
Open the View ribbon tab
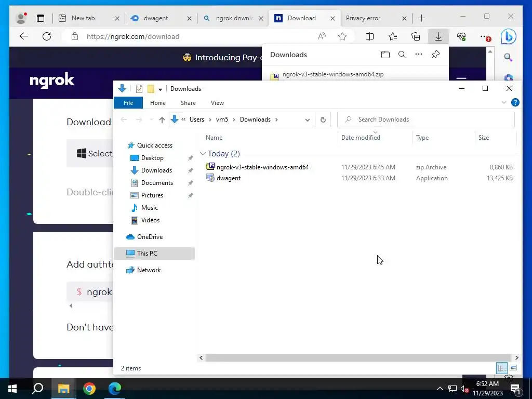click(x=217, y=103)
